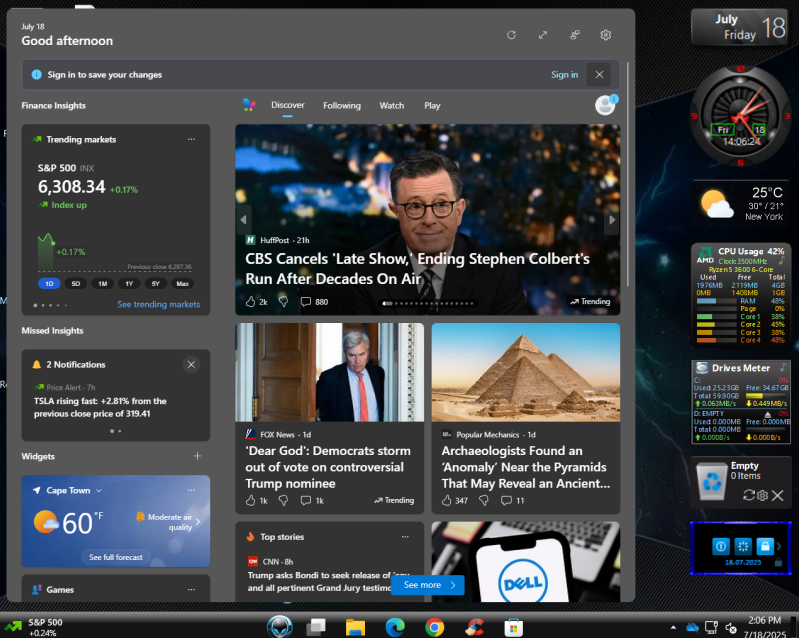Open comments on the pyramids story

[x=512, y=500]
